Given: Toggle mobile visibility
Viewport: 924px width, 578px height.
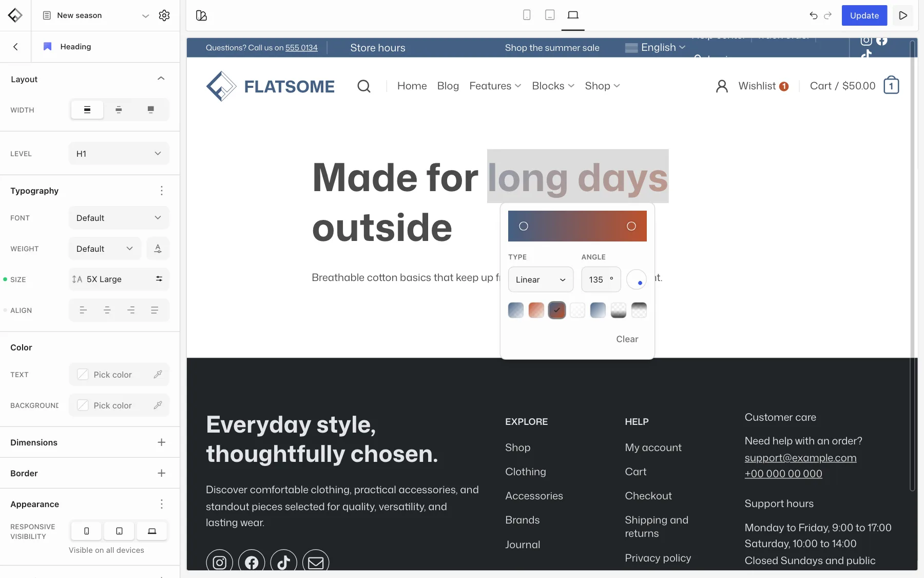Looking at the screenshot, I should click(x=87, y=531).
